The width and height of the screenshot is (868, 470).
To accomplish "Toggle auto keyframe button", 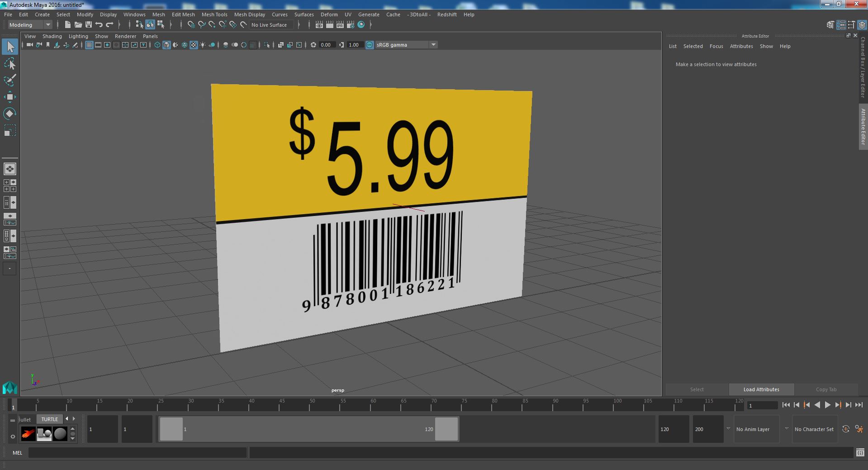I will pyautogui.click(x=845, y=429).
